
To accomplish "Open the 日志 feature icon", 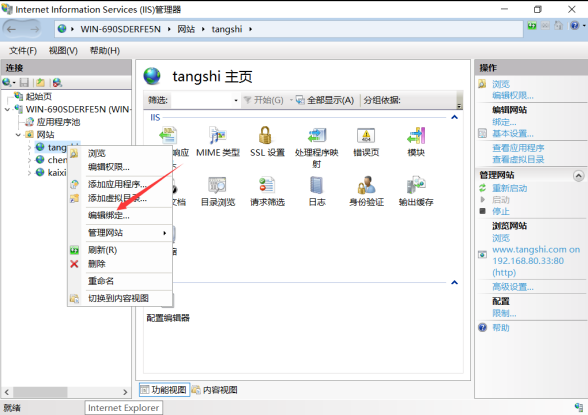I will click(x=316, y=185).
